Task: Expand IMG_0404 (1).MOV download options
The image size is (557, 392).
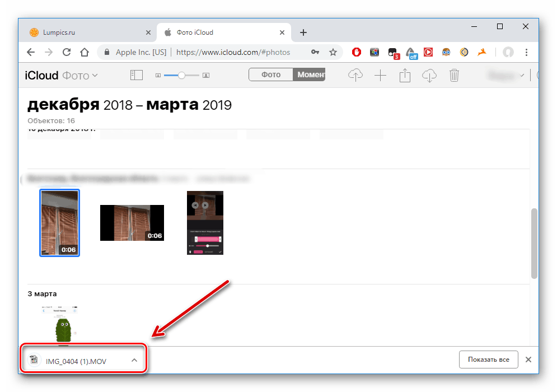Action: (x=134, y=360)
